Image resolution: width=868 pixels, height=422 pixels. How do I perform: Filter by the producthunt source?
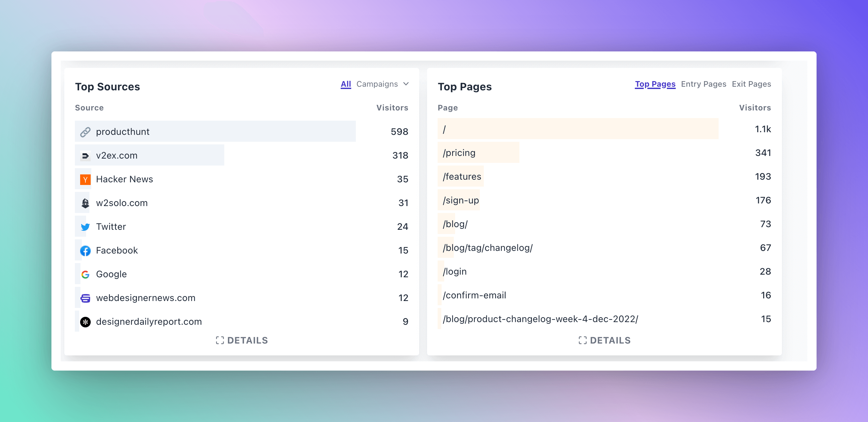[x=123, y=132]
